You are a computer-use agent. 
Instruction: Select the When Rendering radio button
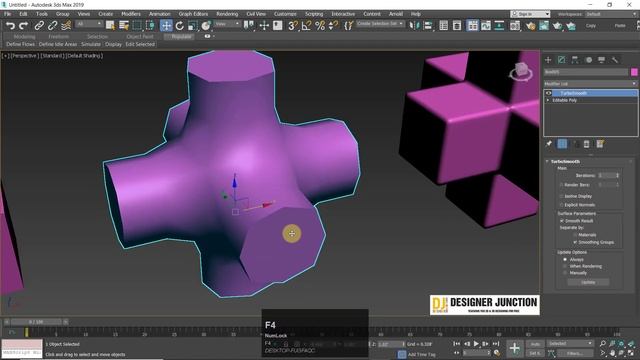point(565,267)
